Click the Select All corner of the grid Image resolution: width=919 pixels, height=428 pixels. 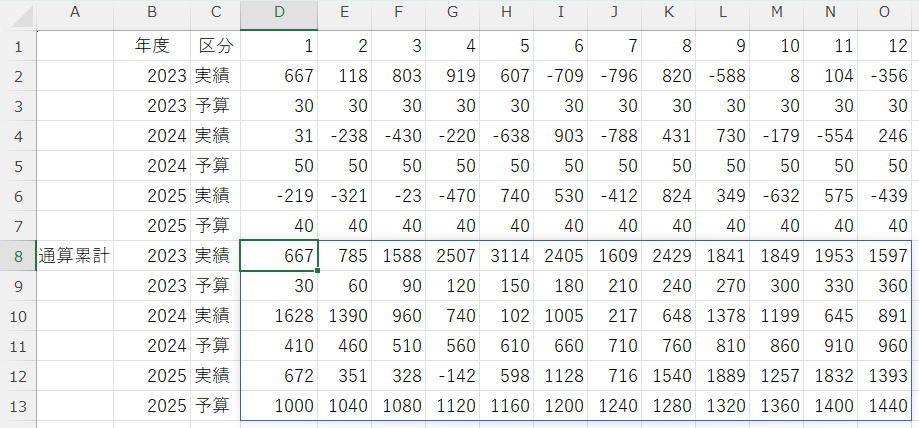pos(17,14)
